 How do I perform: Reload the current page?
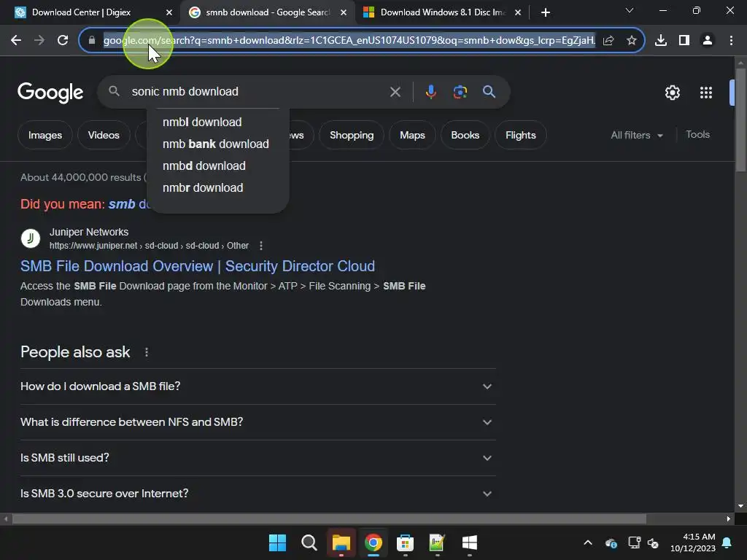(x=63, y=41)
